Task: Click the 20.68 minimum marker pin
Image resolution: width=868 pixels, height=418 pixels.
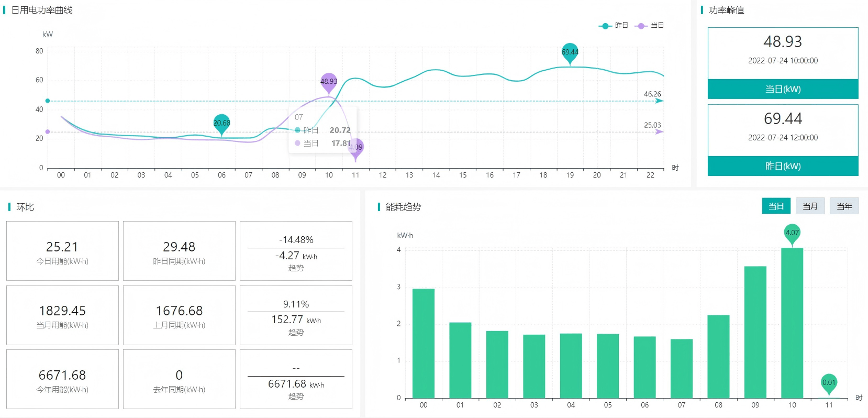Action: click(x=221, y=124)
